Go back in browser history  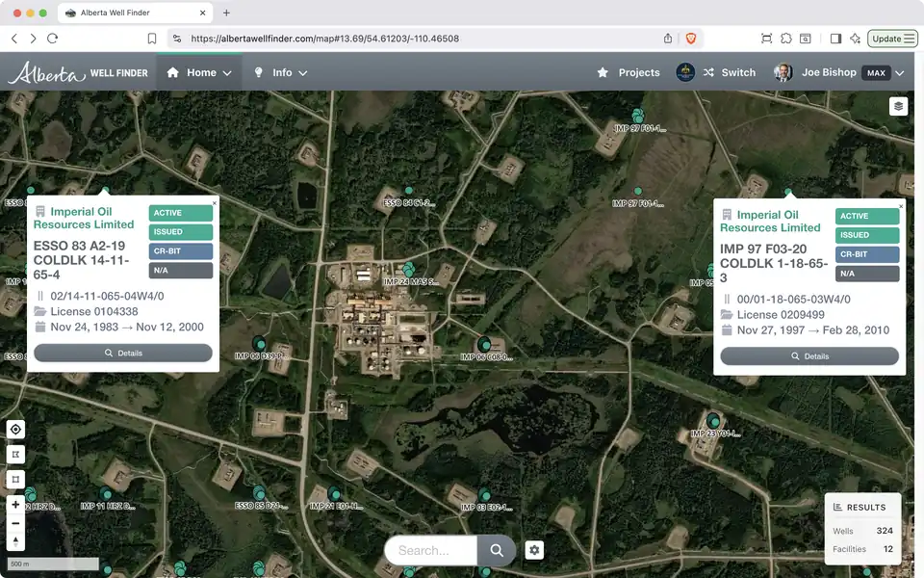14,39
